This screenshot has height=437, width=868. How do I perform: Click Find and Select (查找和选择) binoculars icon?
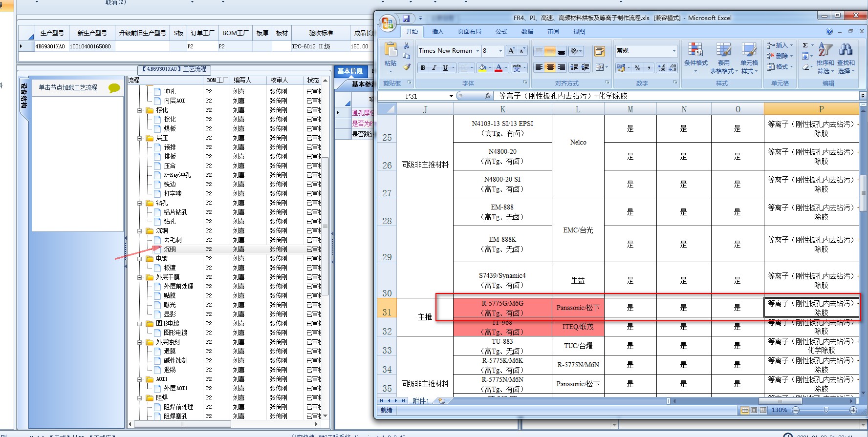coord(846,50)
